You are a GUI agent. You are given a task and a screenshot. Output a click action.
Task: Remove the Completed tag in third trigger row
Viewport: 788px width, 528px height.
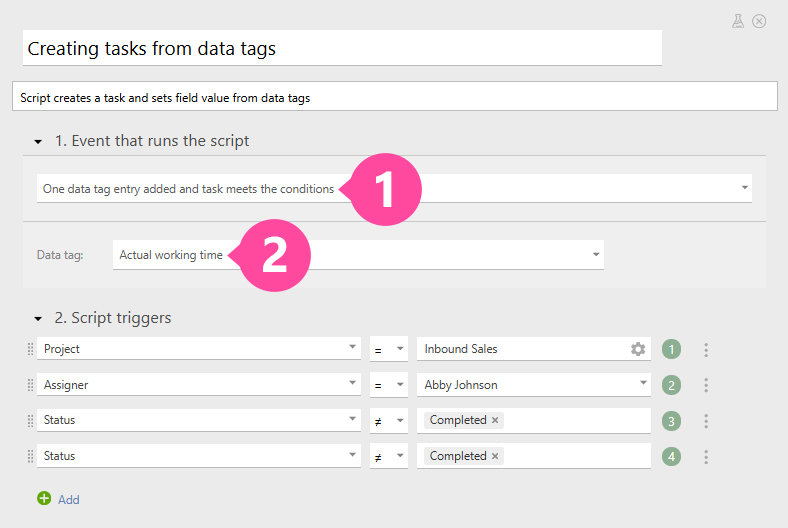click(x=495, y=420)
